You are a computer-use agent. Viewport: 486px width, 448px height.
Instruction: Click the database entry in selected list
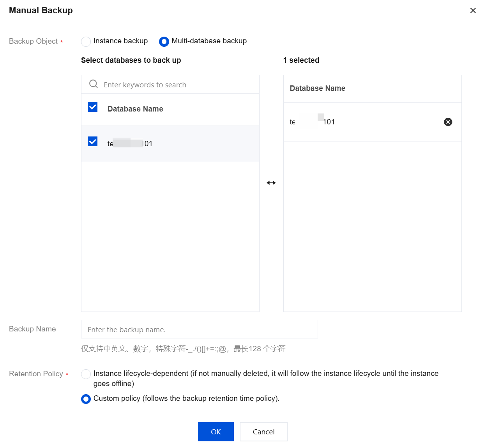click(x=312, y=122)
